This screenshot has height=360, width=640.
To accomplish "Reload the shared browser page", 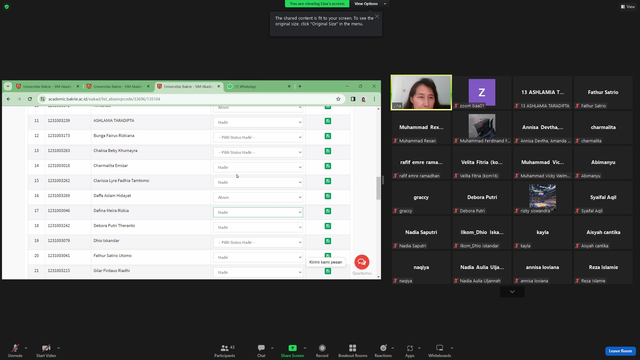I will (x=30, y=99).
